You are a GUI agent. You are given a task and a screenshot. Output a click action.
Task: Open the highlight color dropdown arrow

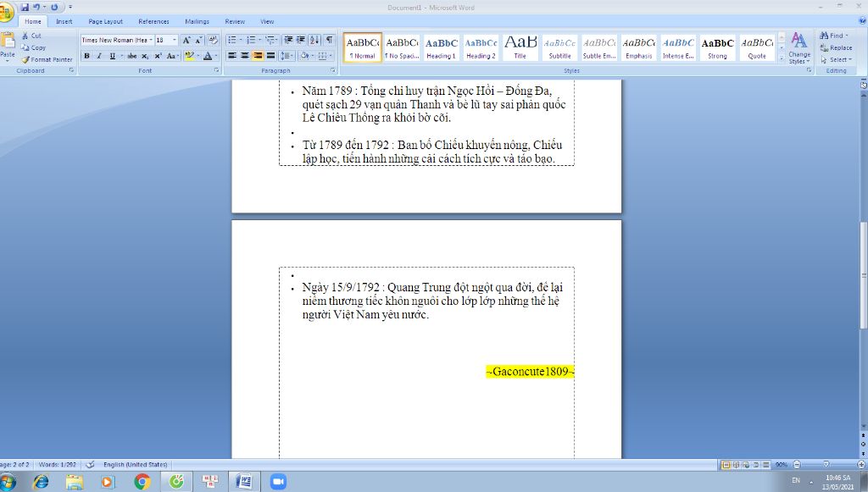[x=198, y=56]
